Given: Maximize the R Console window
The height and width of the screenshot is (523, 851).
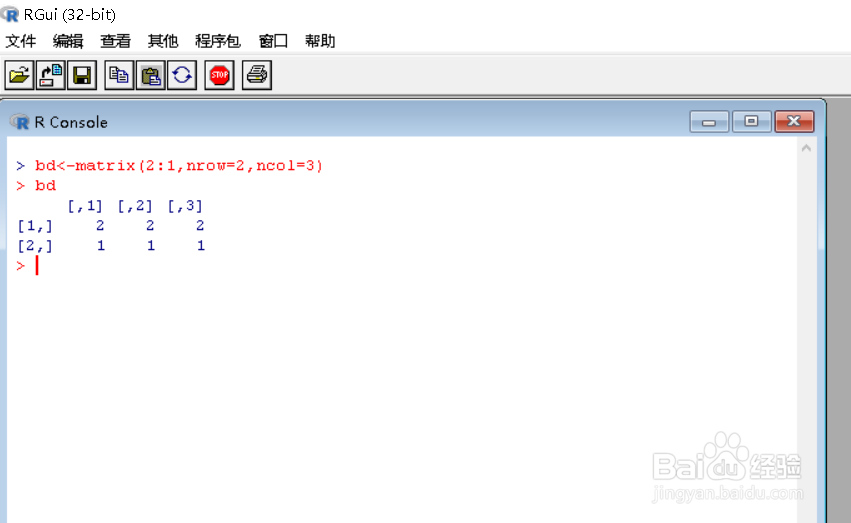Looking at the screenshot, I should tap(751, 122).
